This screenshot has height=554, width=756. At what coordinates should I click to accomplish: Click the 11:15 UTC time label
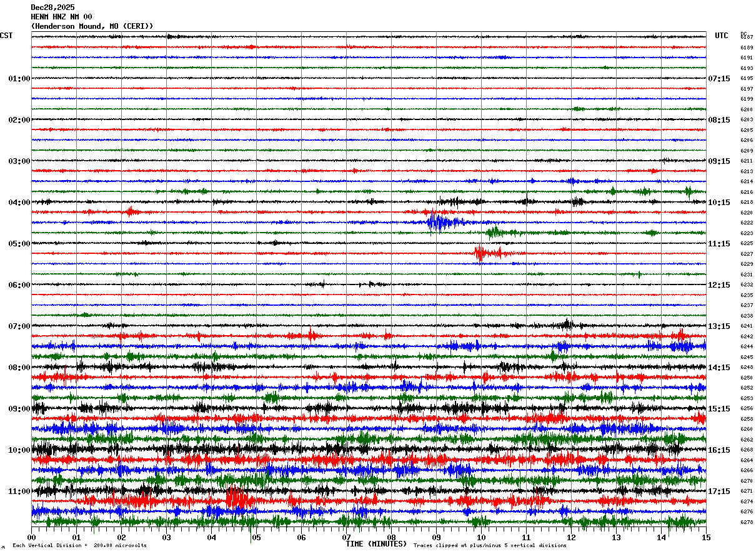pos(719,244)
